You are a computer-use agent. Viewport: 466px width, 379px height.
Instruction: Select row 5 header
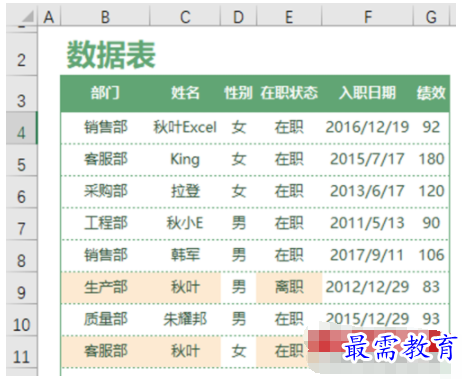coord(22,160)
